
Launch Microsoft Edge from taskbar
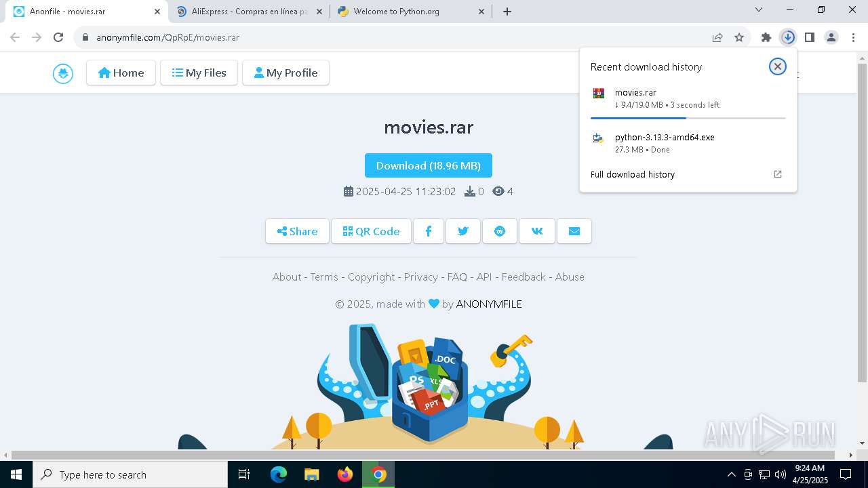coord(279,474)
